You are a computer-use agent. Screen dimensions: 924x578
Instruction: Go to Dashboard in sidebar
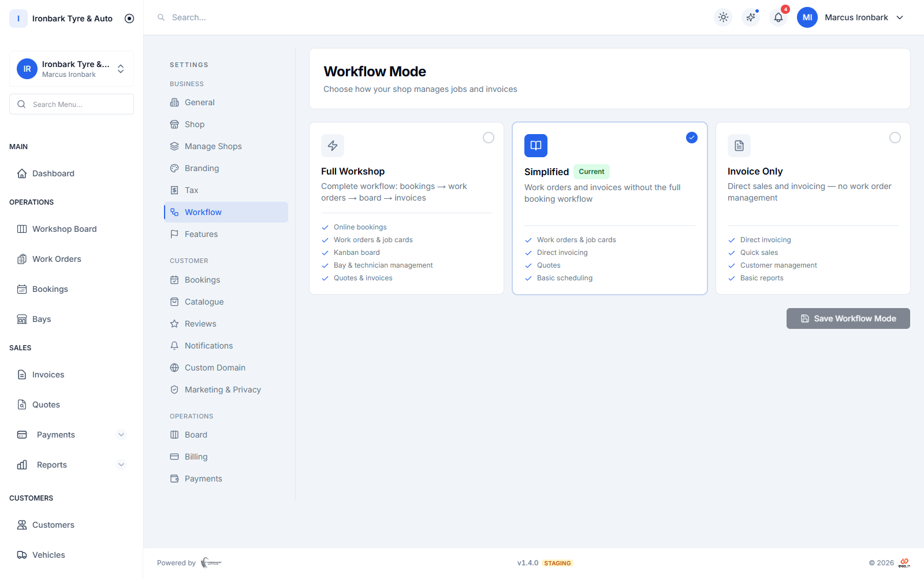(x=72, y=173)
